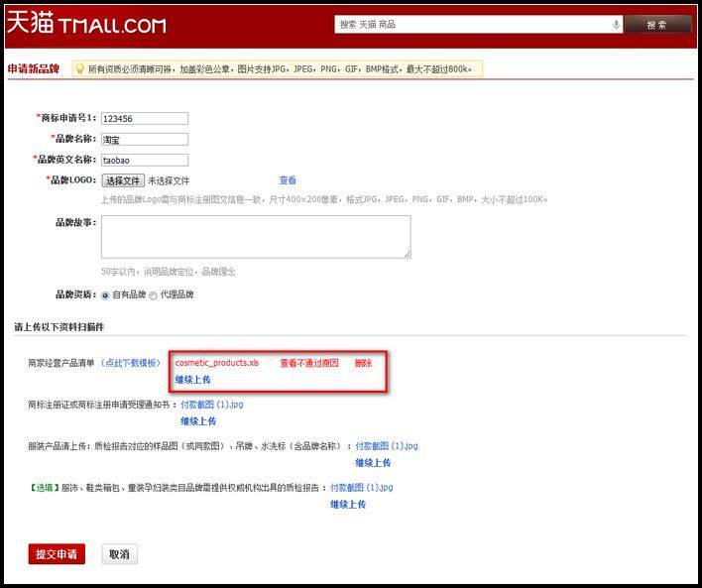Open the 点此下载模板 template link
The width and height of the screenshot is (702, 588).
point(130,363)
